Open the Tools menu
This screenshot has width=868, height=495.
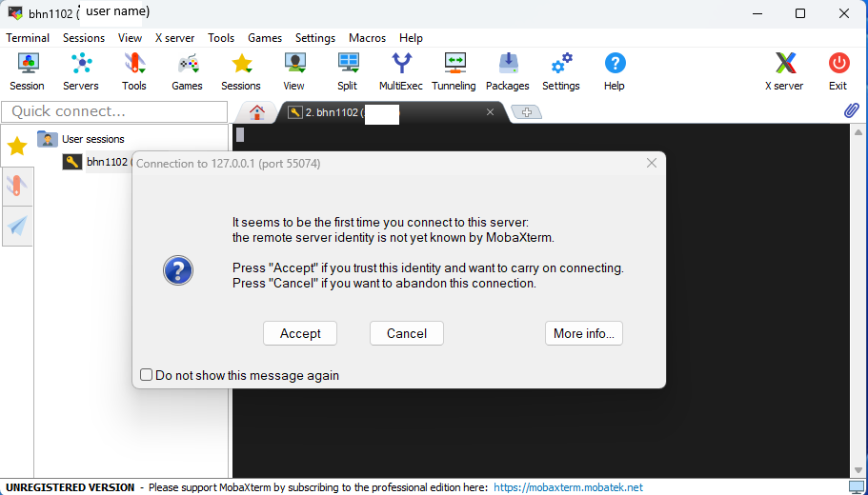click(x=221, y=38)
